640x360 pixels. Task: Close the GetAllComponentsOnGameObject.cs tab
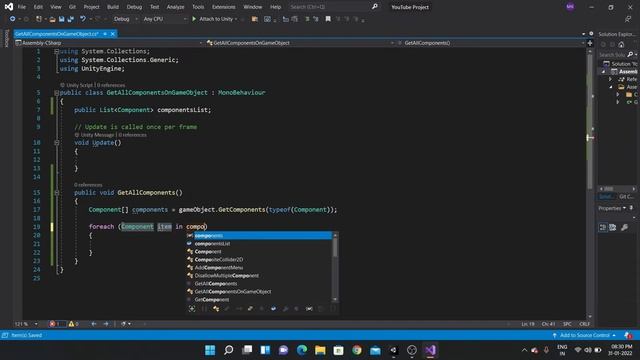tap(113, 34)
